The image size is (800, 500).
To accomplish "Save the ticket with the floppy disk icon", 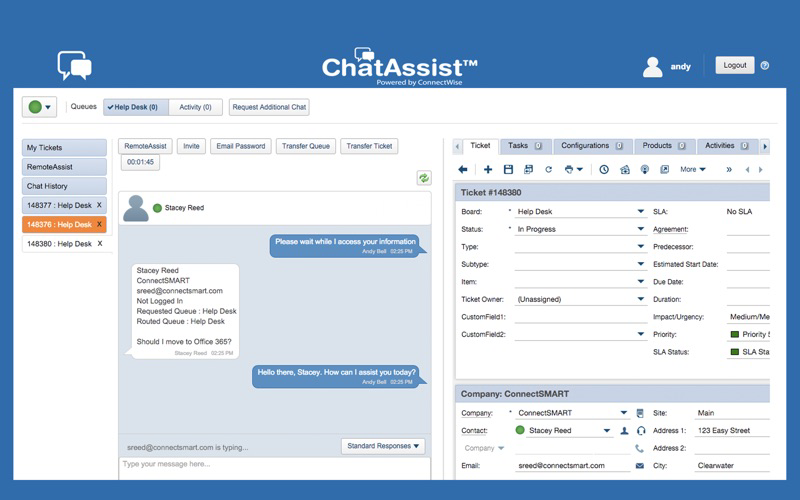I will pos(508,169).
